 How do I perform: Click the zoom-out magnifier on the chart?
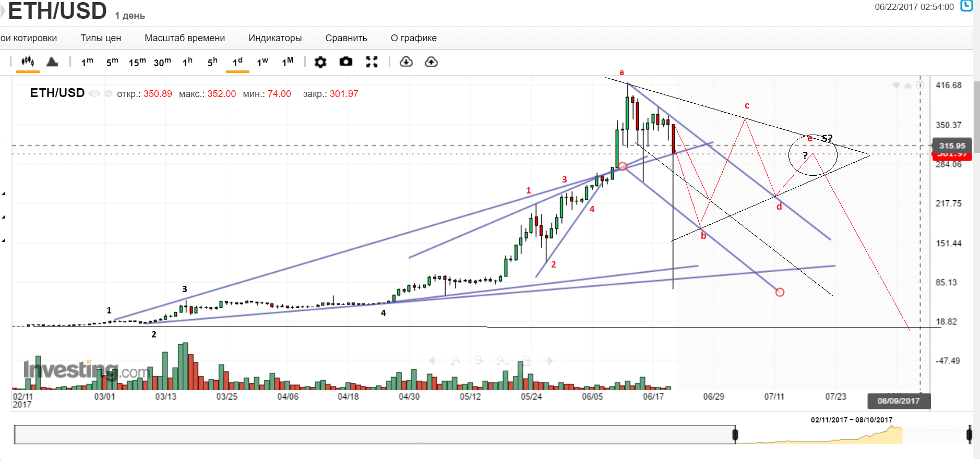coord(479,360)
